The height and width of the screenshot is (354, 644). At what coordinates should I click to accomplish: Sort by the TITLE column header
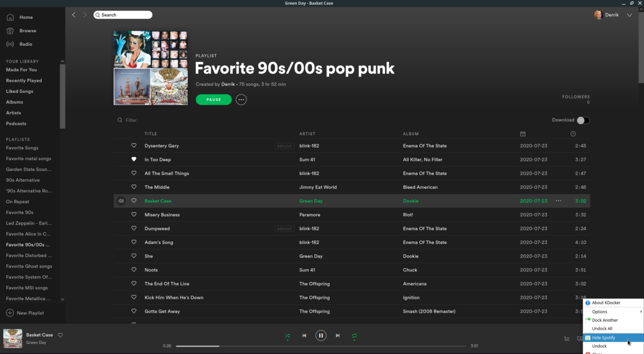point(151,134)
